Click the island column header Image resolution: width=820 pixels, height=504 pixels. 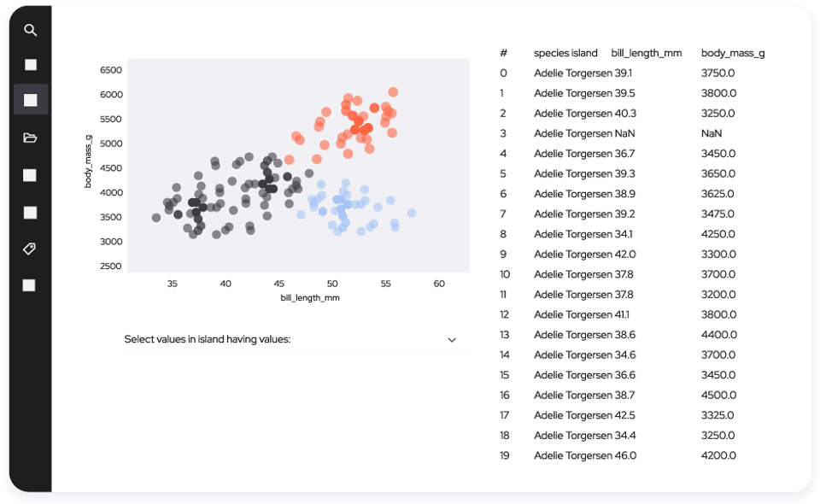584,52
